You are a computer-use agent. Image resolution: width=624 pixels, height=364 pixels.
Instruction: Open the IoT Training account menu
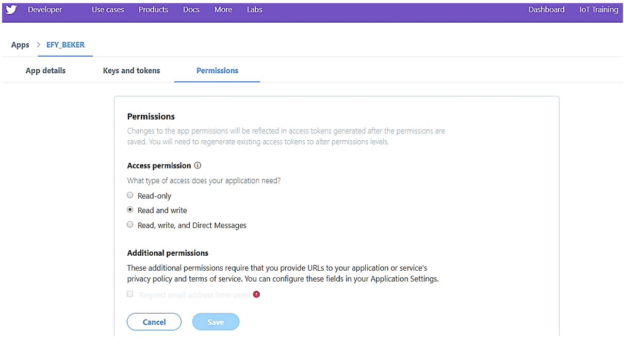point(598,9)
